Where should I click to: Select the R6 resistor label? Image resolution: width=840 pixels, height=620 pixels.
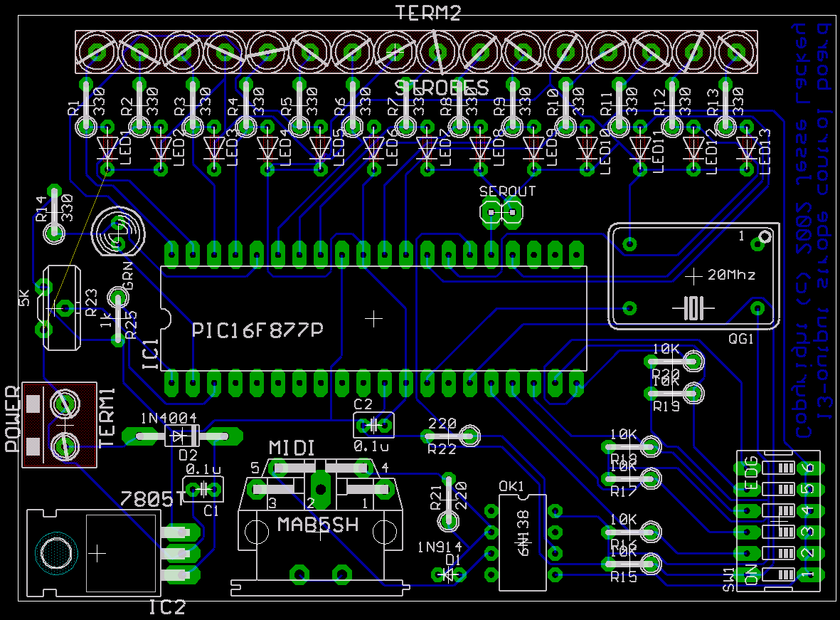pos(340,106)
